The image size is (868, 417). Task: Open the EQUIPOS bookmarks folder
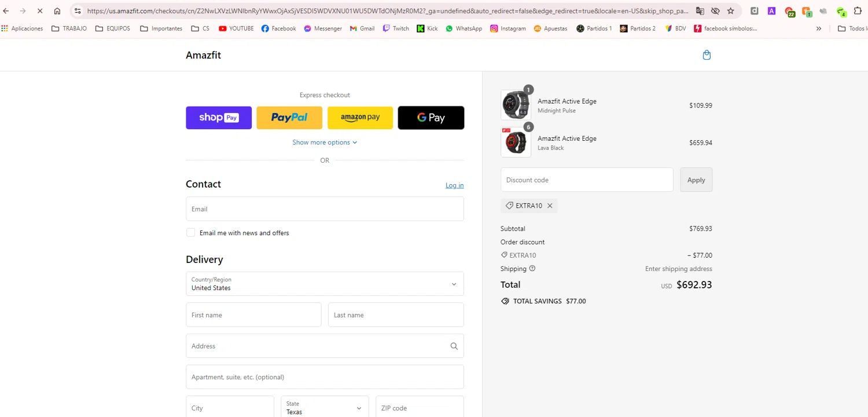pyautogui.click(x=113, y=28)
